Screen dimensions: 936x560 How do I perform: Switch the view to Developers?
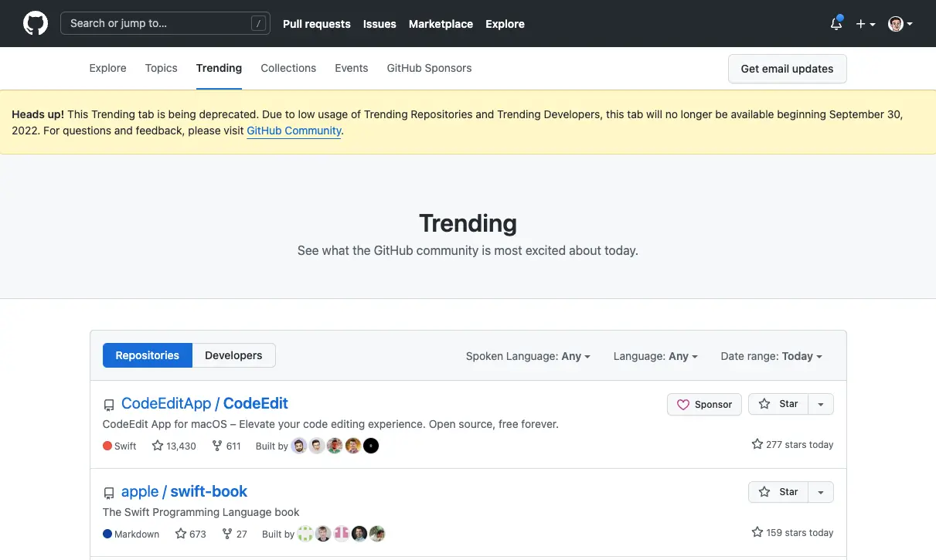(x=233, y=355)
